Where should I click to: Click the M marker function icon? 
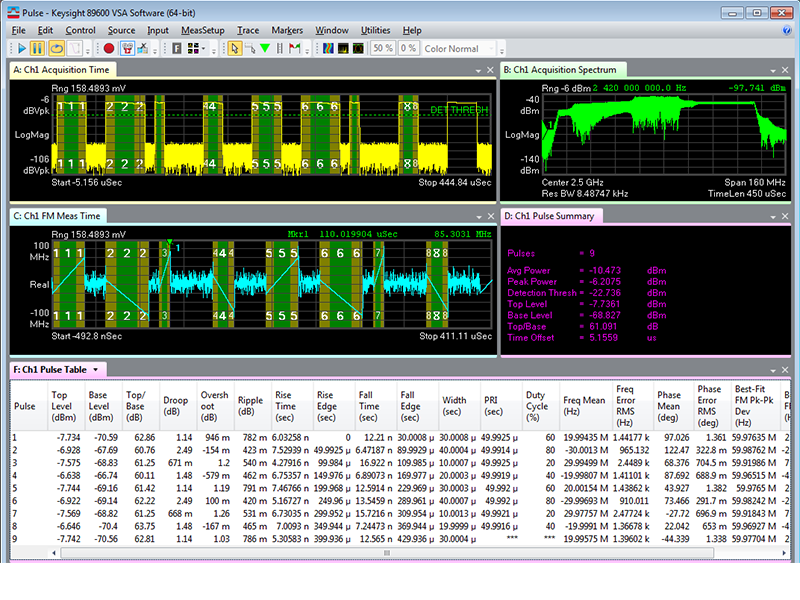[x=295, y=48]
